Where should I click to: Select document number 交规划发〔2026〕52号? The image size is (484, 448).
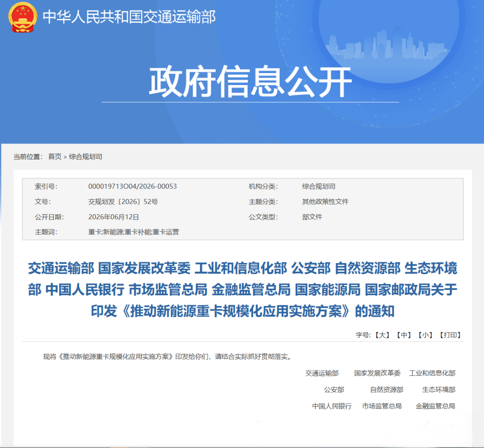coord(123,202)
